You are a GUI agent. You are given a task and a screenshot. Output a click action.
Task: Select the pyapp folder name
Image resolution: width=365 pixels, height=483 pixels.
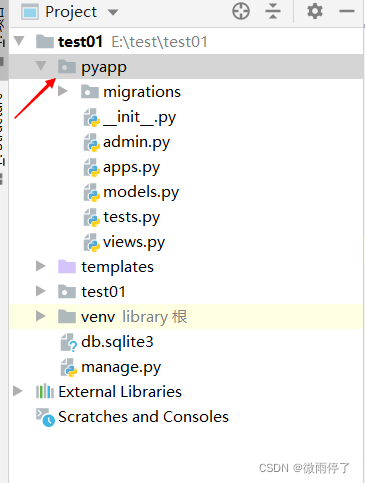tap(104, 68)
